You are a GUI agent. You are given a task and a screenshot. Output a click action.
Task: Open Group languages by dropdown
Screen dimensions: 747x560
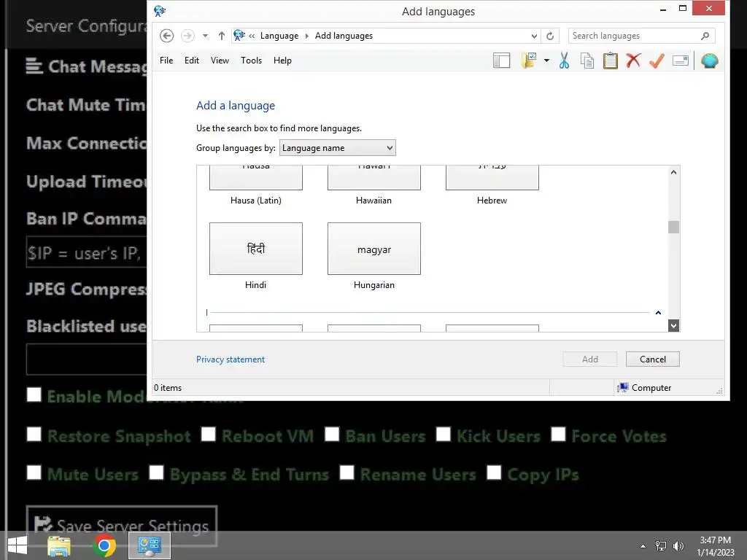(337, 147)
